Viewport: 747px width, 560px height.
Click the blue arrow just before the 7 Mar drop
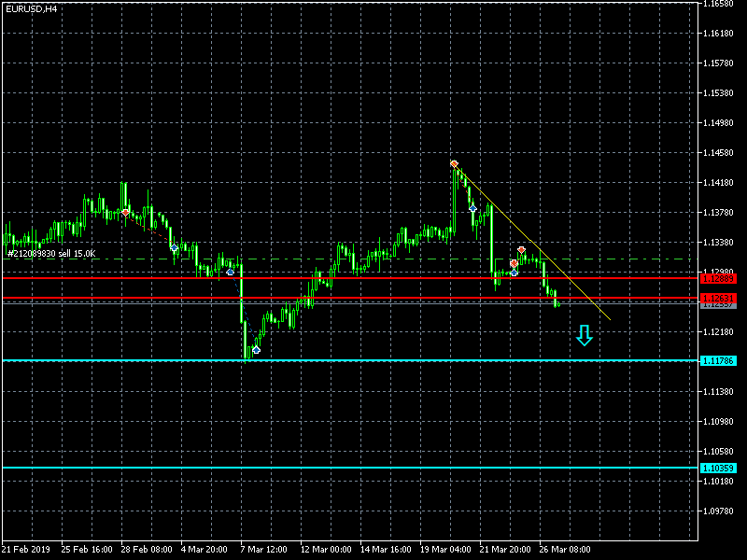pos(230,272)
